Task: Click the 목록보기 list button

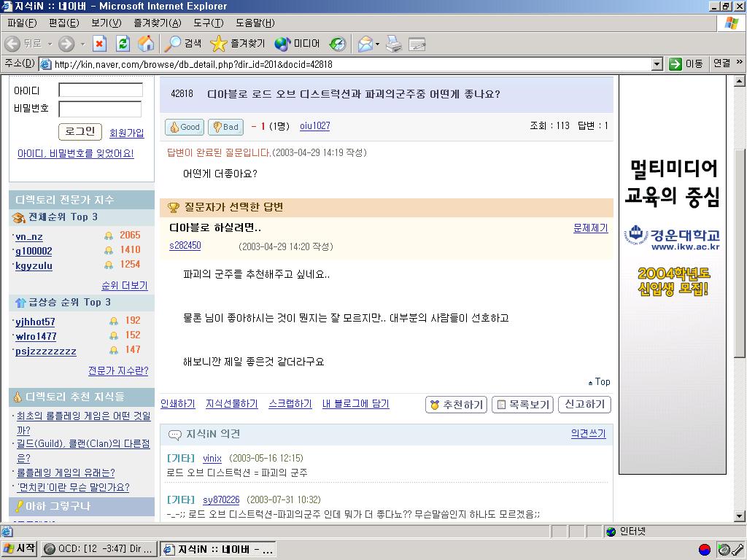Action: pos(522,405)
